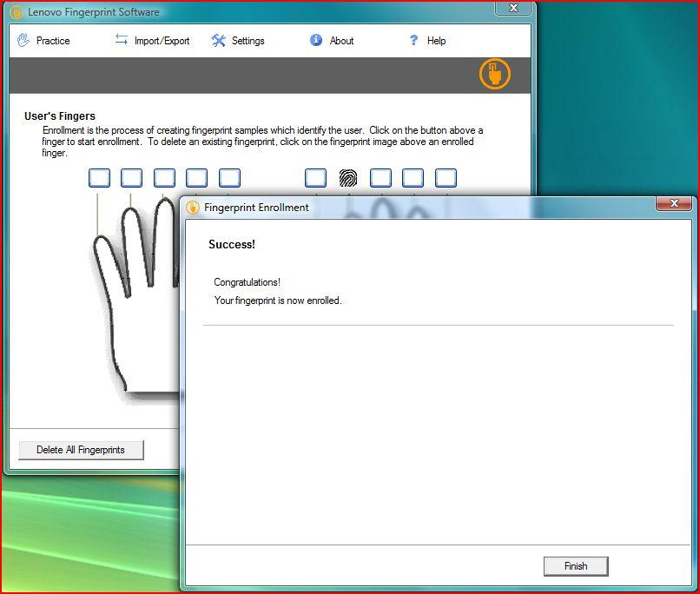This screenshot has width=700, height=594.
Task: Click the Settings tools icon
Action: click(x=218, y=40)
